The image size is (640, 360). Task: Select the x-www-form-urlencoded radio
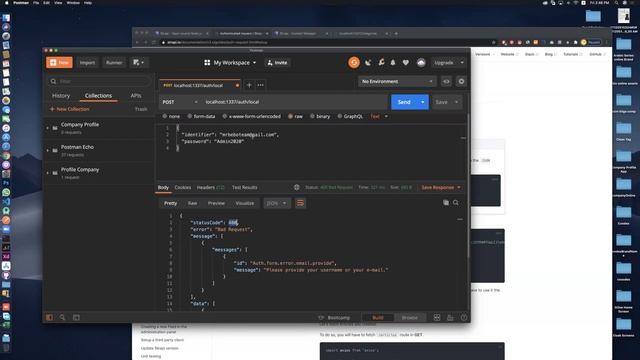click(224, 116)
